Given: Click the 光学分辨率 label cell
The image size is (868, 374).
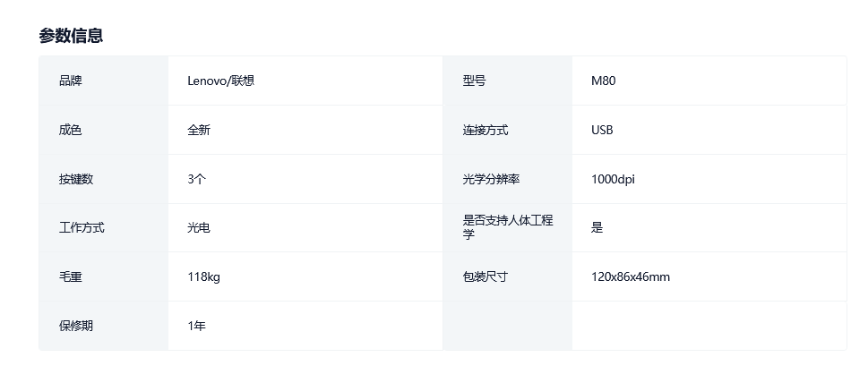Looking at the screenshot, I should pos(491,179).
